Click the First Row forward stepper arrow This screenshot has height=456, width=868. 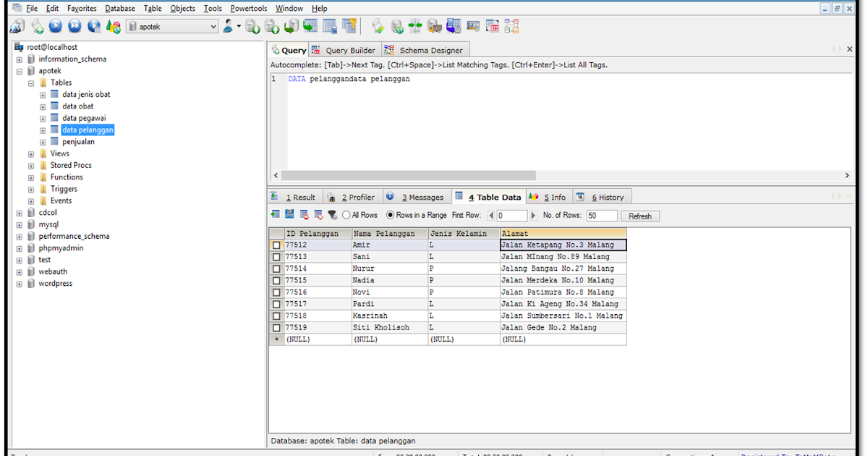click(534, 215)
